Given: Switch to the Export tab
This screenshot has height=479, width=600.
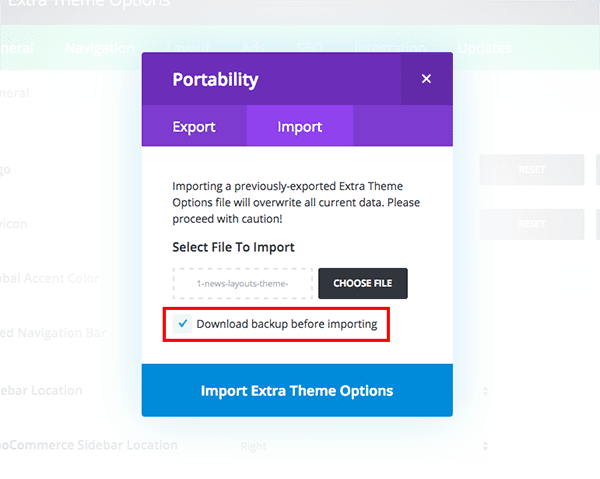Looking at the screenshot, I should [194, 127].
